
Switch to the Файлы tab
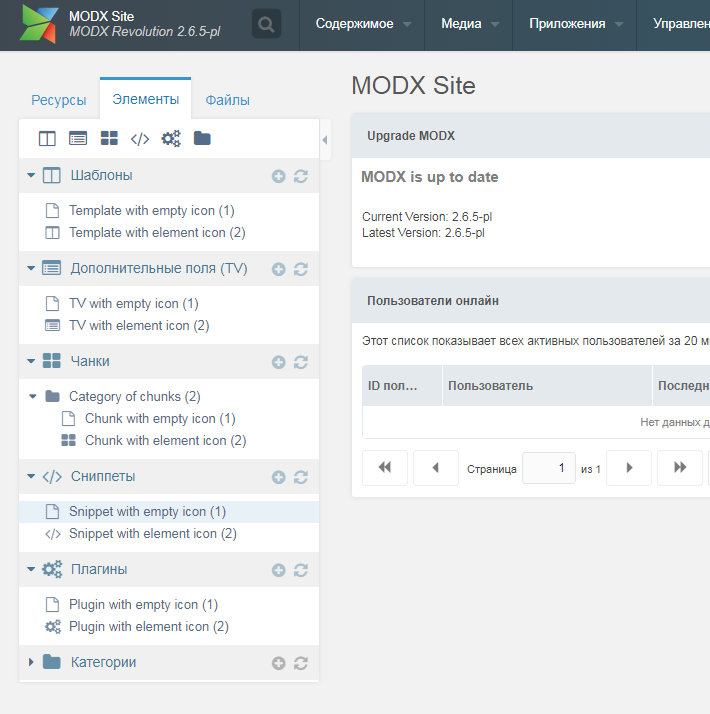point(227,100)
